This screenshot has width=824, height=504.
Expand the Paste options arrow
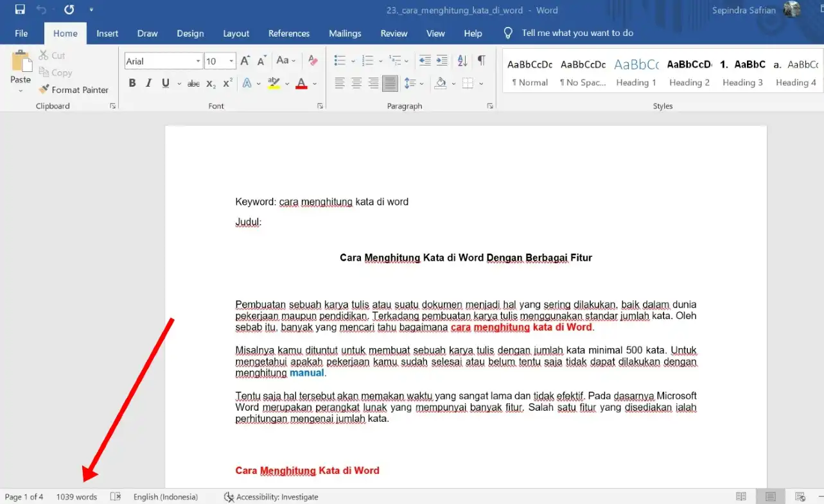(x=21, y=91)
